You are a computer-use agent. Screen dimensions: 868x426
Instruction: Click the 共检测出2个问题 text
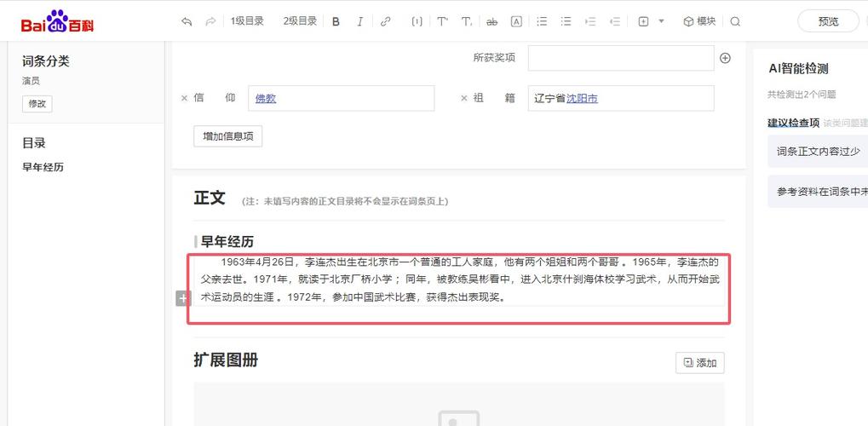802,95
